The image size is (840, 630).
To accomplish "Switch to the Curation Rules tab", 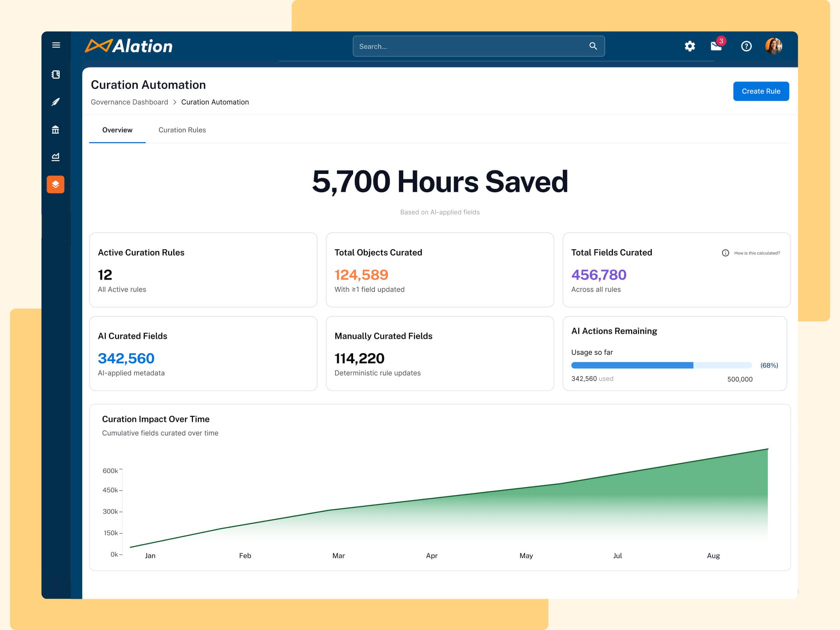I will click(x=182, y=130).
